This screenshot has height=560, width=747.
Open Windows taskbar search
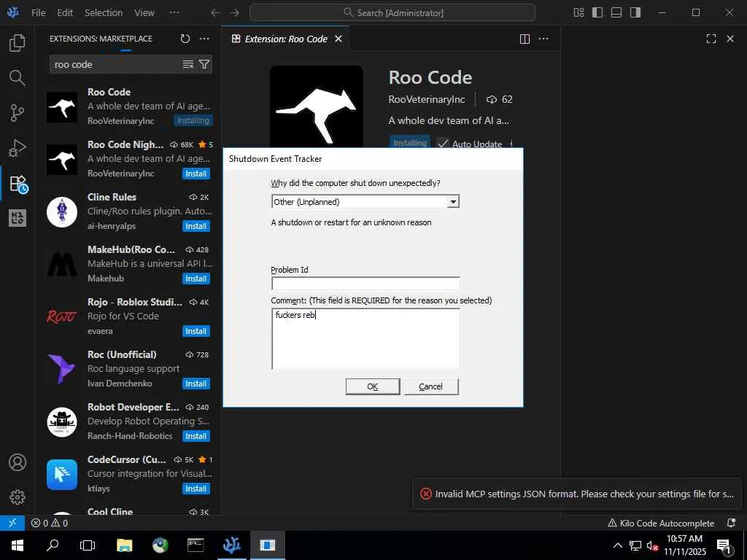pyautogui.click(x=53, y=545)
